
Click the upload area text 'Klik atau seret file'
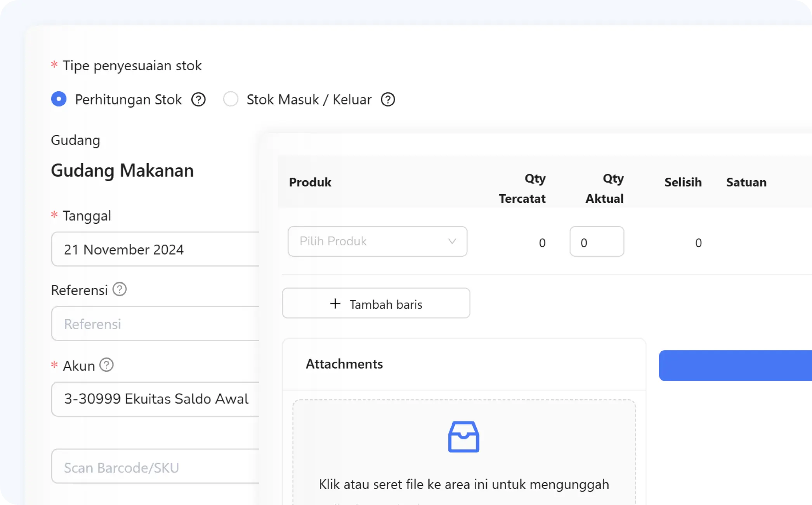pos(464,484)
